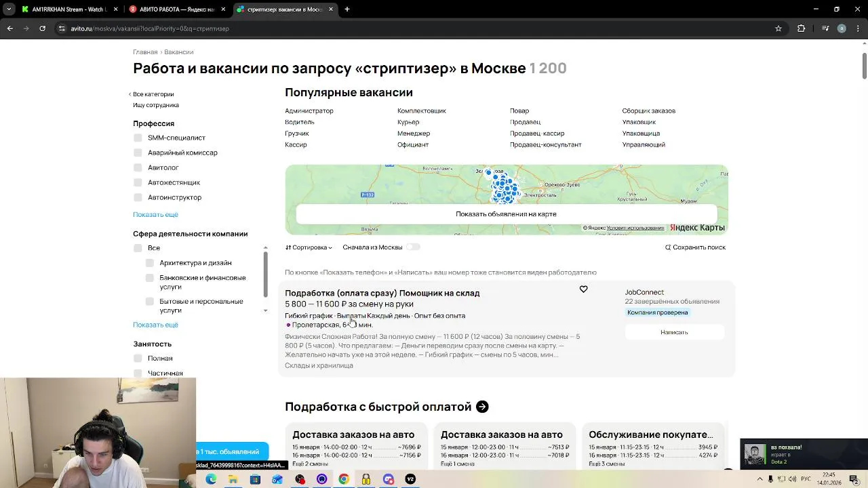Open the lock app icon in the taskbar
This screenshot has width=868, height=488.
point(366,479)
